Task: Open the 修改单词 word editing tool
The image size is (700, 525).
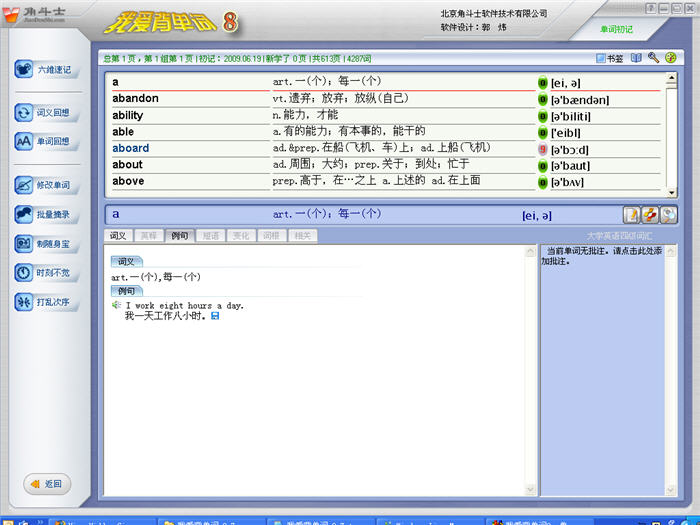Action: (44, 185)
